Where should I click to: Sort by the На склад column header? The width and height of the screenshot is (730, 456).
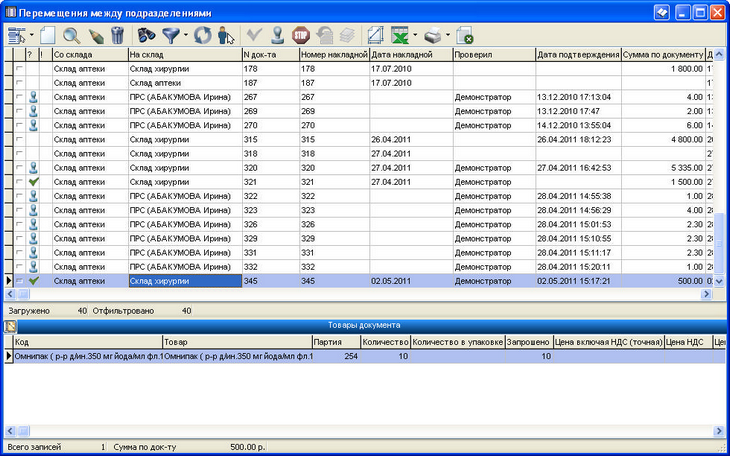185,54
